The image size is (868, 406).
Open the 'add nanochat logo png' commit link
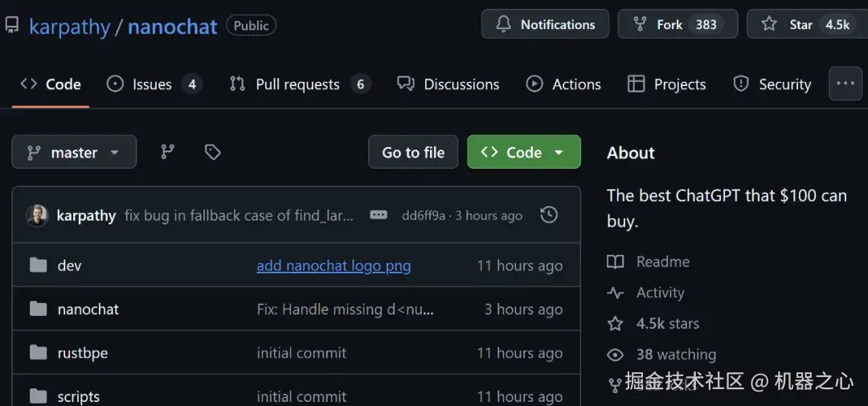334,265
